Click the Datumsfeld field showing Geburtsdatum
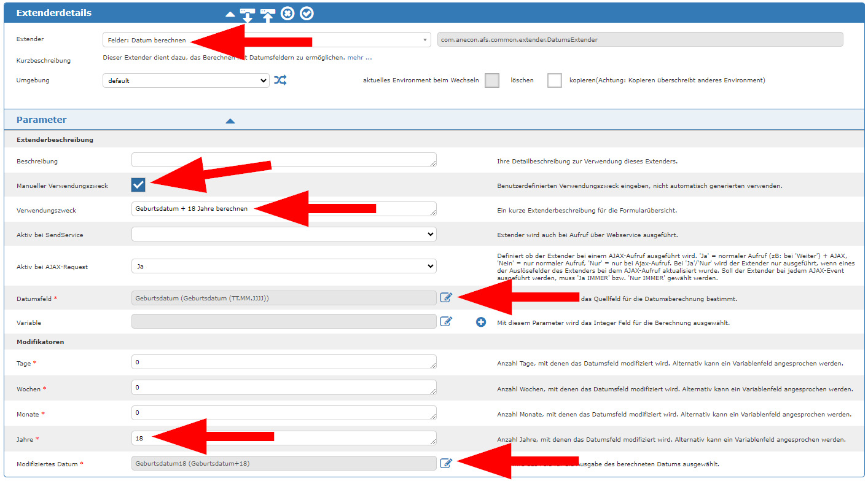Viewport: 868px width, 481px height. [x=284, y=298]
